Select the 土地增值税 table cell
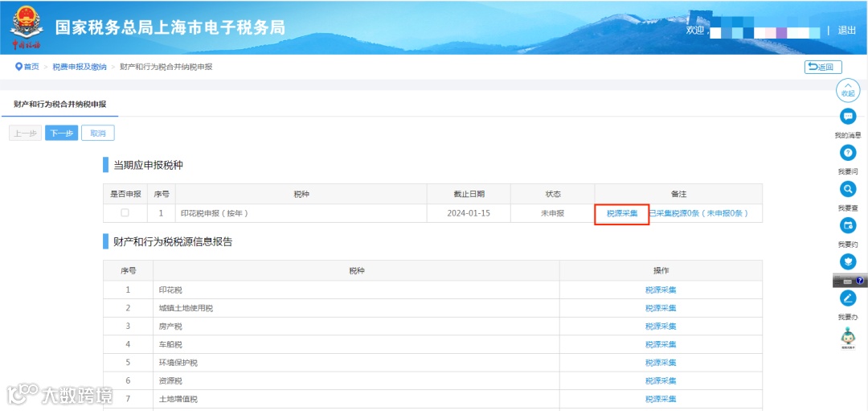The width and height of the screenshot is (868, 411). coord(357,400)
